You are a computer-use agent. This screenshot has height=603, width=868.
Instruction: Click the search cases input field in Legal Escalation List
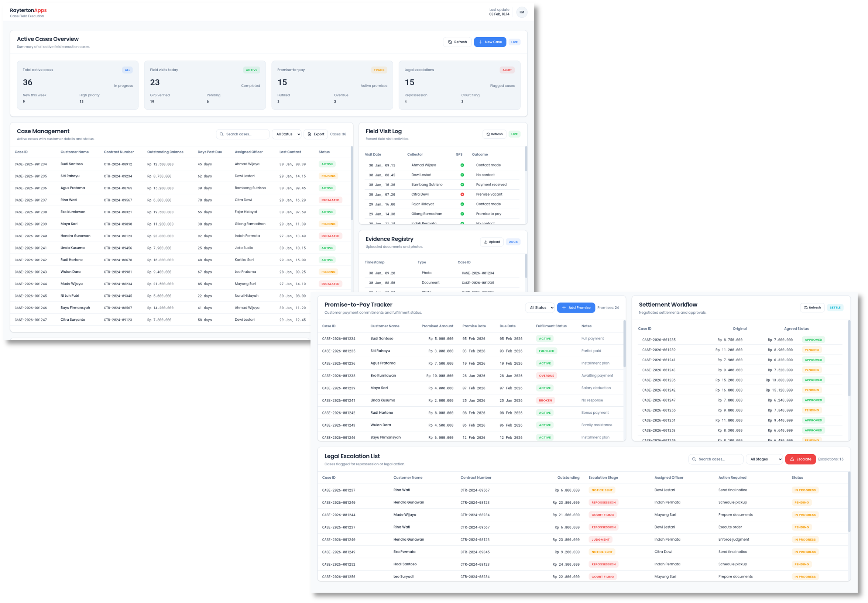[716, 459]
